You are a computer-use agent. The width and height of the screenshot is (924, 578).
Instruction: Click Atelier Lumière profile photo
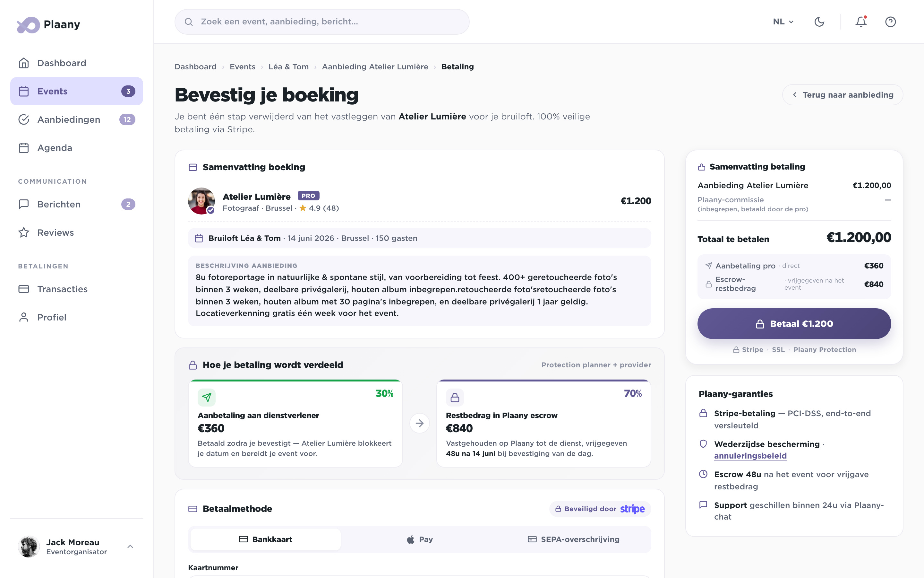[201, 201]
